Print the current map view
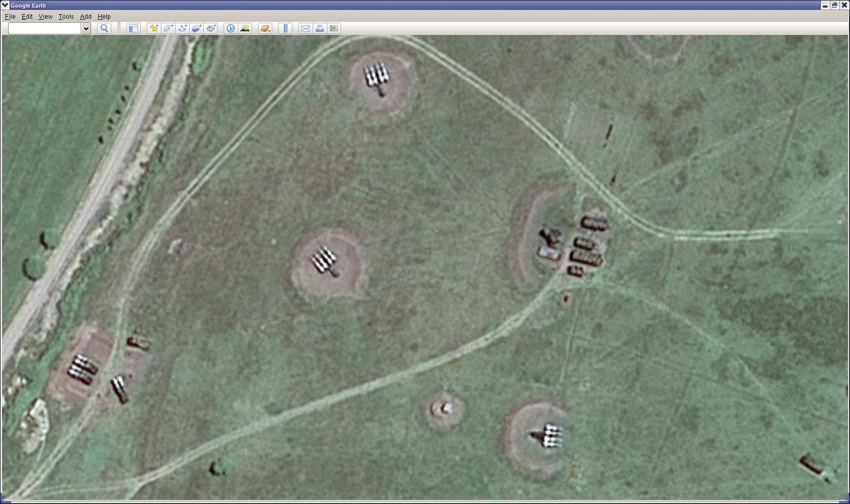 (x=320, y=28)
